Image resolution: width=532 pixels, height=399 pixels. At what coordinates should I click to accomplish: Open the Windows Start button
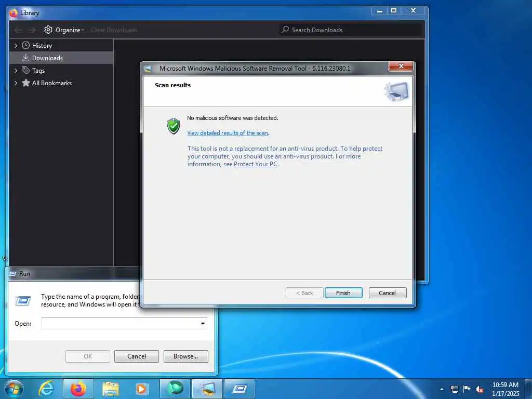[14, 389]
